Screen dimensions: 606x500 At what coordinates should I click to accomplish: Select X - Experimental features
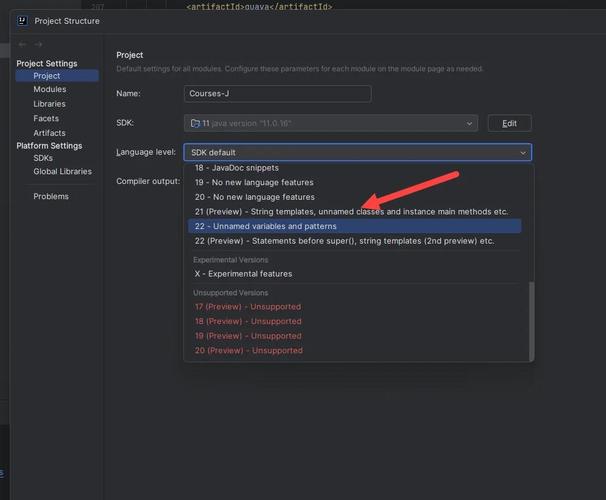point(243,274)
